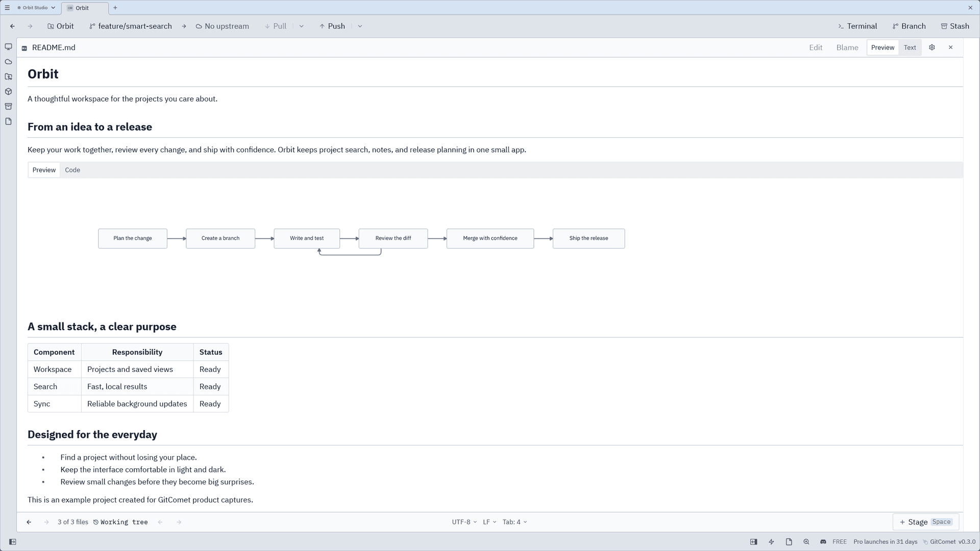Stage the file with Stage button
The height and width of the screenshot is (551, 980).
[926, 522]
